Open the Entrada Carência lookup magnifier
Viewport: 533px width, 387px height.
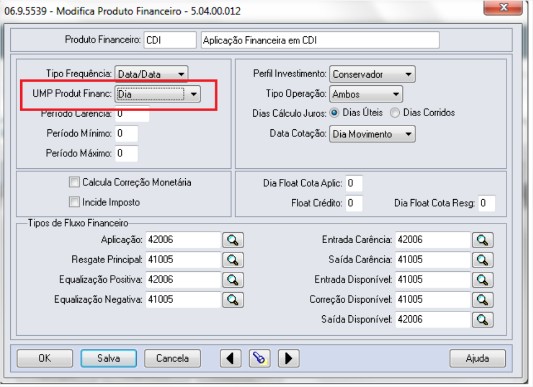[483, 240]
